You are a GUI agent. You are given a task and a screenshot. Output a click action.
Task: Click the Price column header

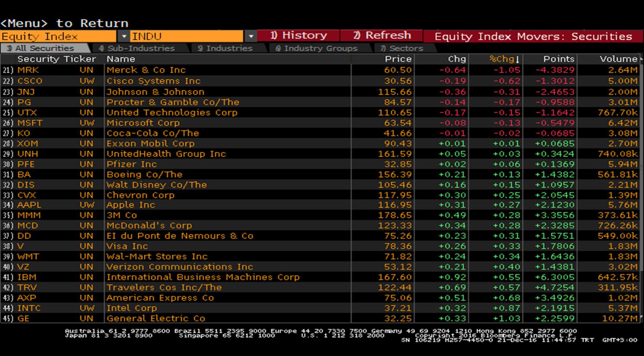[x=398, y=59]
